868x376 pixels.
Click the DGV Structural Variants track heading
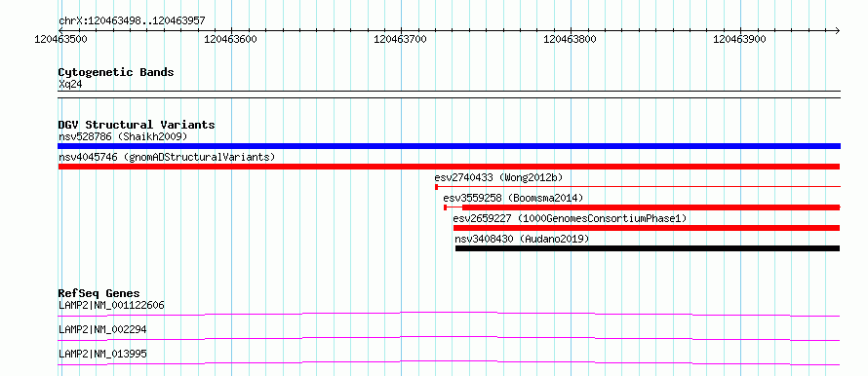coord(137,125)
